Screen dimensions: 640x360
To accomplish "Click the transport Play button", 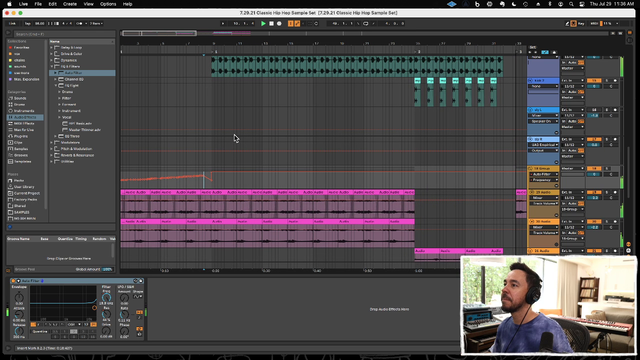I will [x=263, y=24].
